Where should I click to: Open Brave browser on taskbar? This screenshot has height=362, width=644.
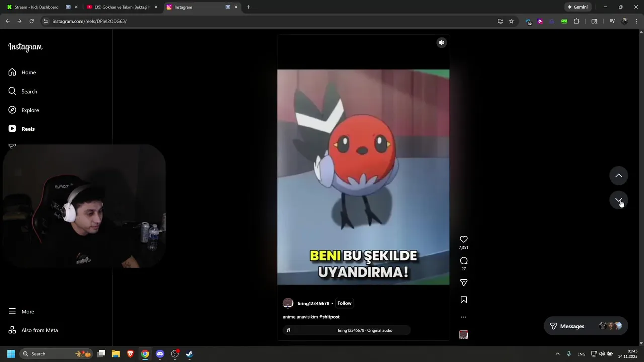pos(130,354)
